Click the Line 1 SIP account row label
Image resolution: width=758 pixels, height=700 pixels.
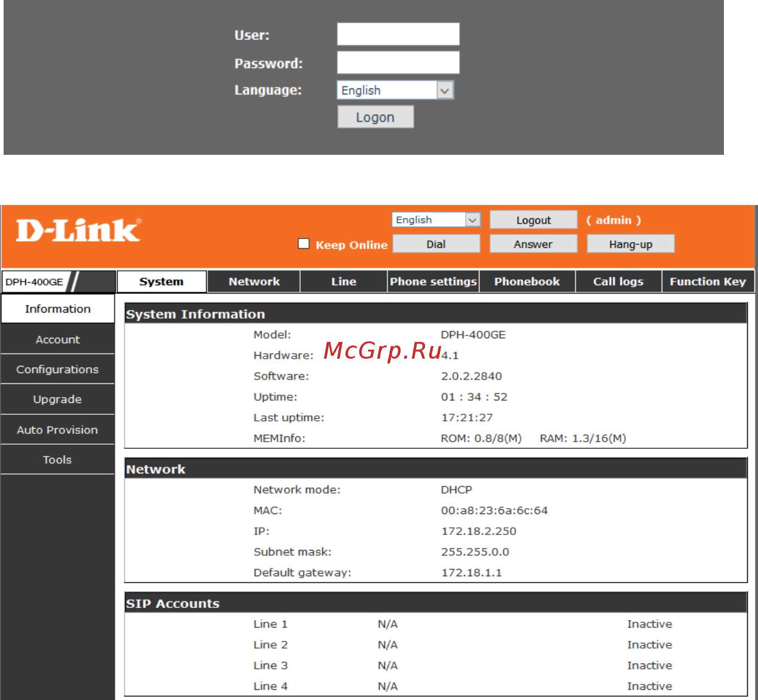[x=270, y=624]
